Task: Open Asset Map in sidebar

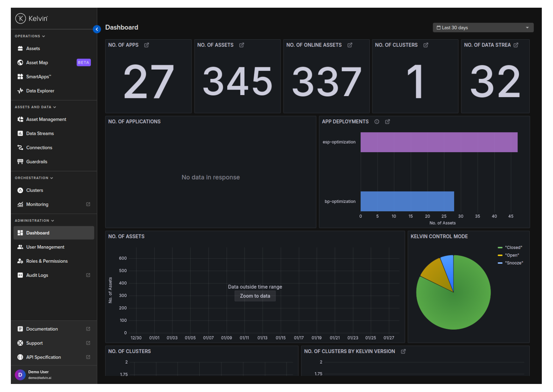Action: (37, 63)
